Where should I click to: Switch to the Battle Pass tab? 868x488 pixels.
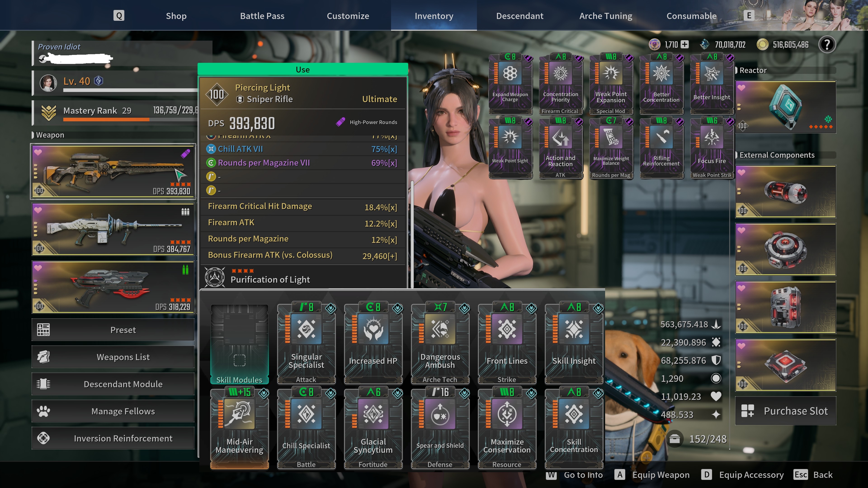pos(262,16)
